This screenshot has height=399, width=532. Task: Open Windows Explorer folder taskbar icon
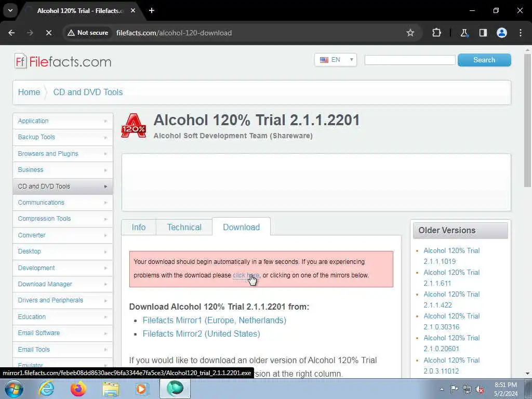111,389
